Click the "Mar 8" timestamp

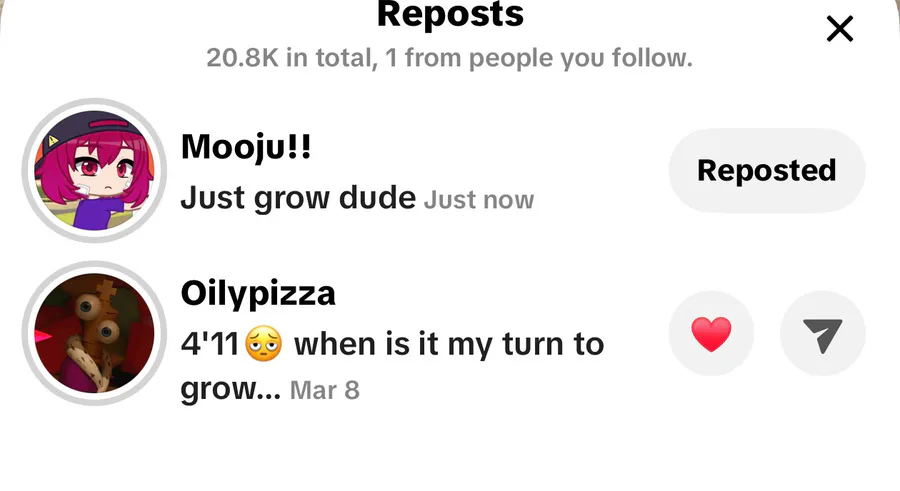(x=324, y=389)
